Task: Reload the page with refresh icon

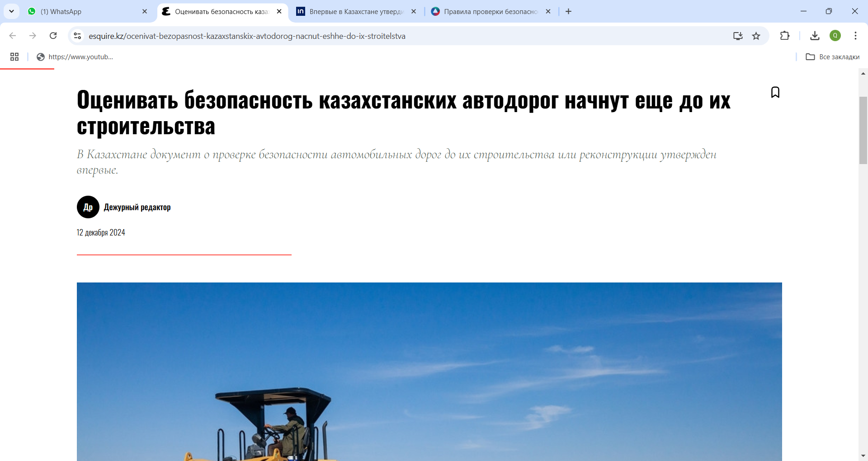Action: click(53, 36)
